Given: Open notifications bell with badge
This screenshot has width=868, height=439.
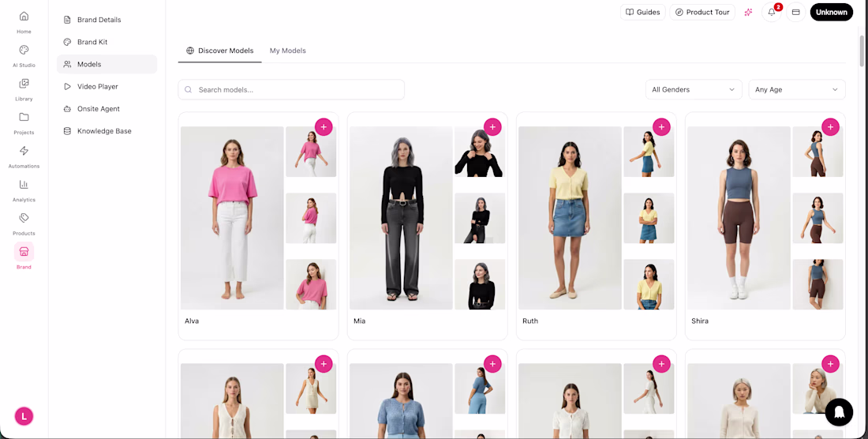Looking at the screenshot, I should (x=772, y=12).
